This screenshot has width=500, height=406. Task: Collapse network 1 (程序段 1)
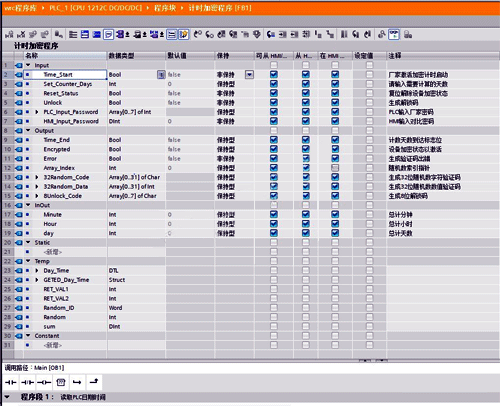click(7, 397)
